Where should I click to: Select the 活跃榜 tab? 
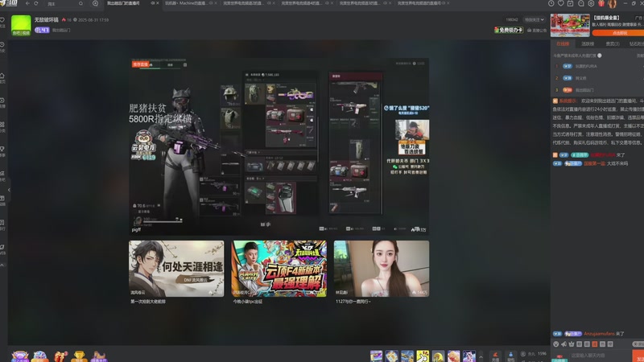click(588, 44)
